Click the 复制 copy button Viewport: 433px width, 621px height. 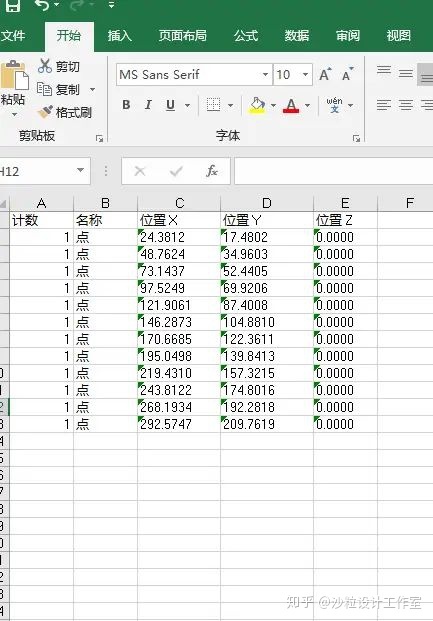pyautogui.click(x=59, y=90)
